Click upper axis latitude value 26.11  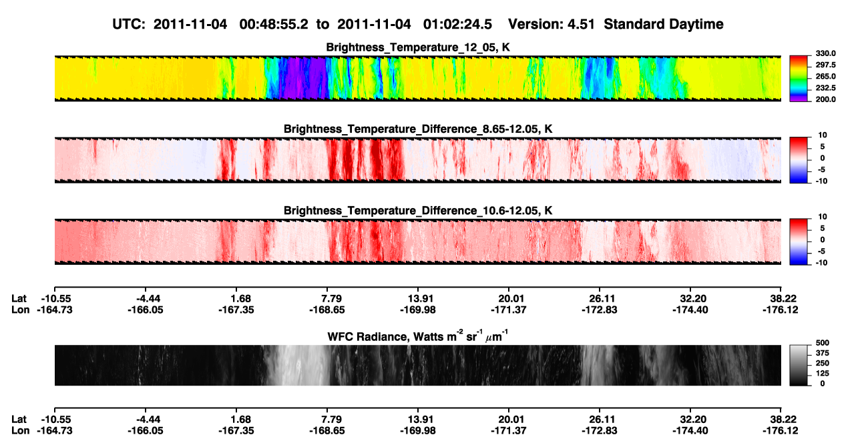pos(601,298)
